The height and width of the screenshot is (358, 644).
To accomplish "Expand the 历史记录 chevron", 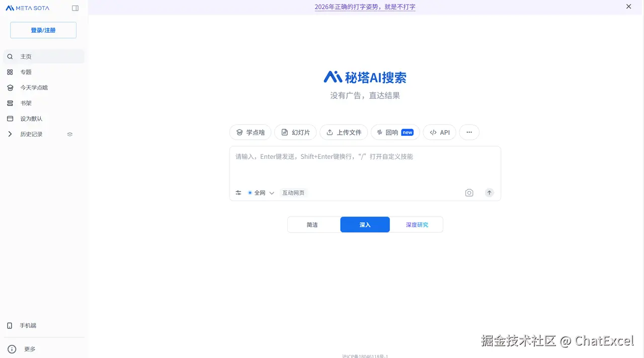I will point(10,134).
